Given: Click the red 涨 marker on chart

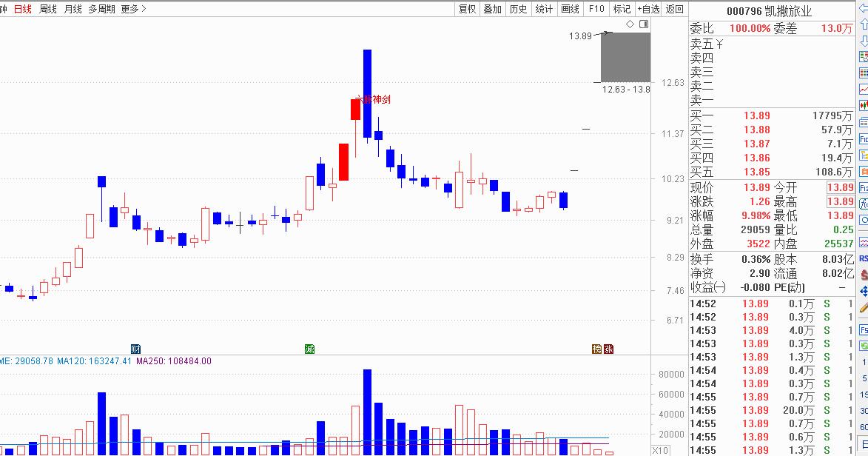Looking at the screenshot, I should 608,349.
